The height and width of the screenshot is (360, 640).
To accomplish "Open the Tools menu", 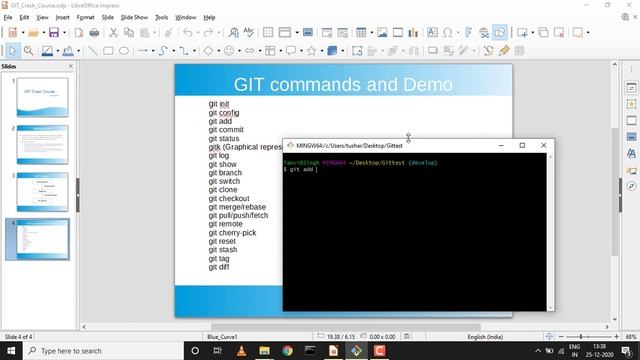I will pyautogui.click(x=162, y=18).
